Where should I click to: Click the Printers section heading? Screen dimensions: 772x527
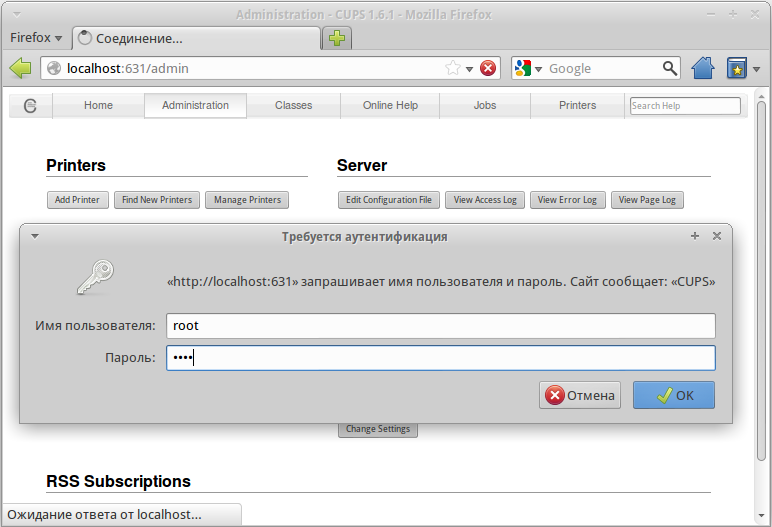[x=76, y=165]
